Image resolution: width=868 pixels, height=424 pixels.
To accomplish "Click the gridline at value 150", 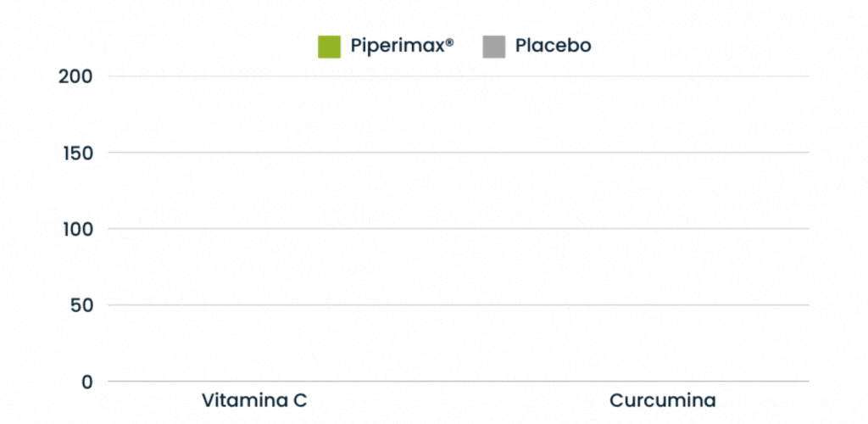I will pos(458,153).
